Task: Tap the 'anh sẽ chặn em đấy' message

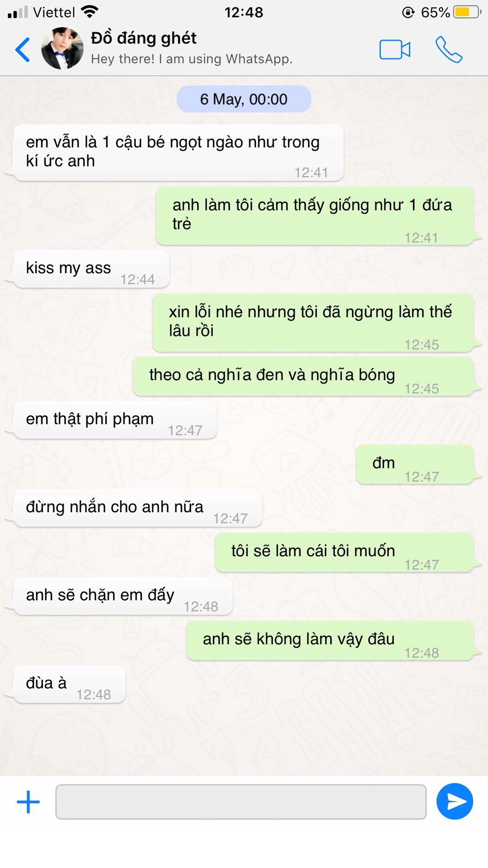Action: [x=123, y=596]
